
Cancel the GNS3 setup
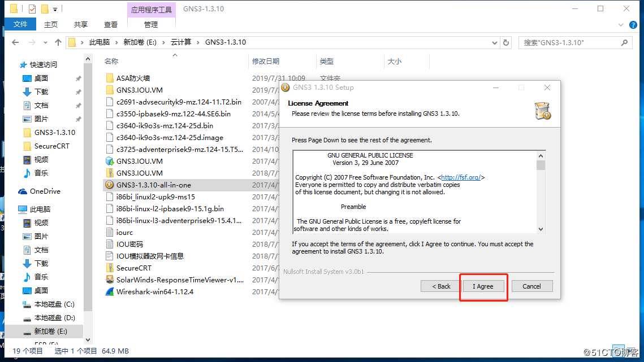(531, 286)
